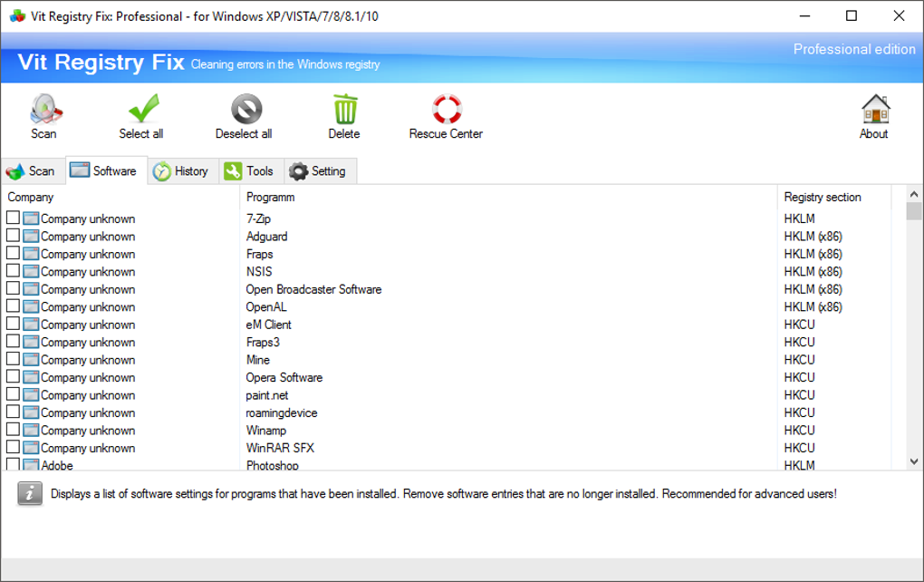Click the window icon beside Adguard row
Image resolution: width=924 pixels, height=582 pixels.
point(31,236)
